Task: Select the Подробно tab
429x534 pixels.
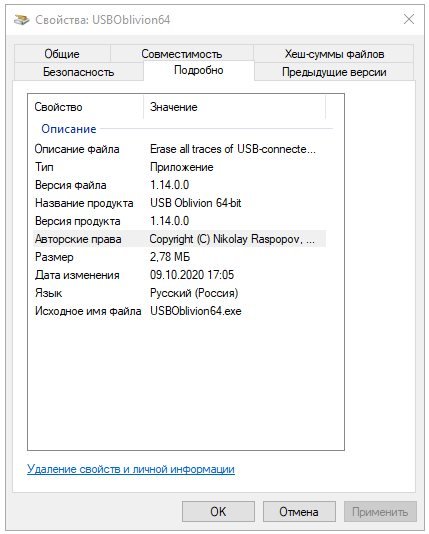Action: (199, 70)
